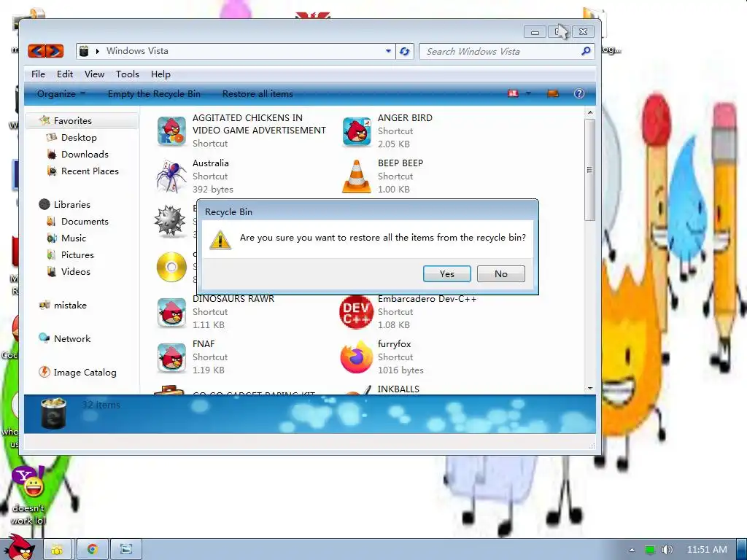The width and height of the screenshot is (747, 560).
Task: Click the scrollbar up arrow
Action: pyautogui.click(x=589, y=112)
